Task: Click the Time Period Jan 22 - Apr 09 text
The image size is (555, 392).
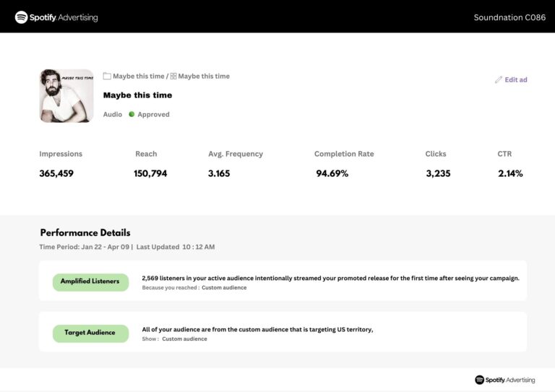Action: (x=85, y=247)
